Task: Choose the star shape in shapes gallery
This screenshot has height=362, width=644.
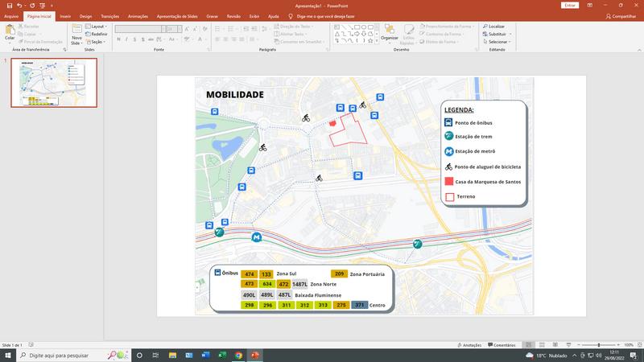Action: click(370, 41)
